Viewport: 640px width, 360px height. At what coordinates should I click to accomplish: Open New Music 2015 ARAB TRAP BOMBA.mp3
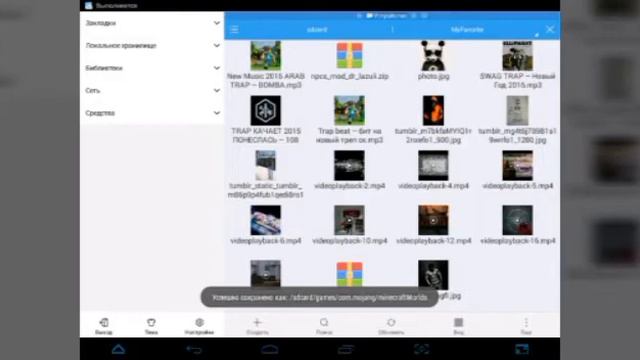(x=266, y=65)
